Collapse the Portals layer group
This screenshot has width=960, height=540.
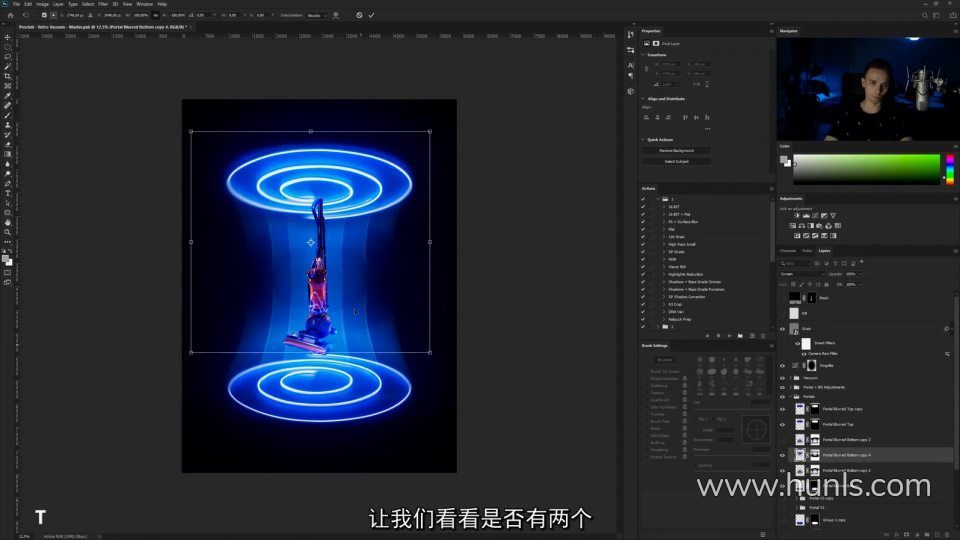pyautogui.click(x=790, y=397)
